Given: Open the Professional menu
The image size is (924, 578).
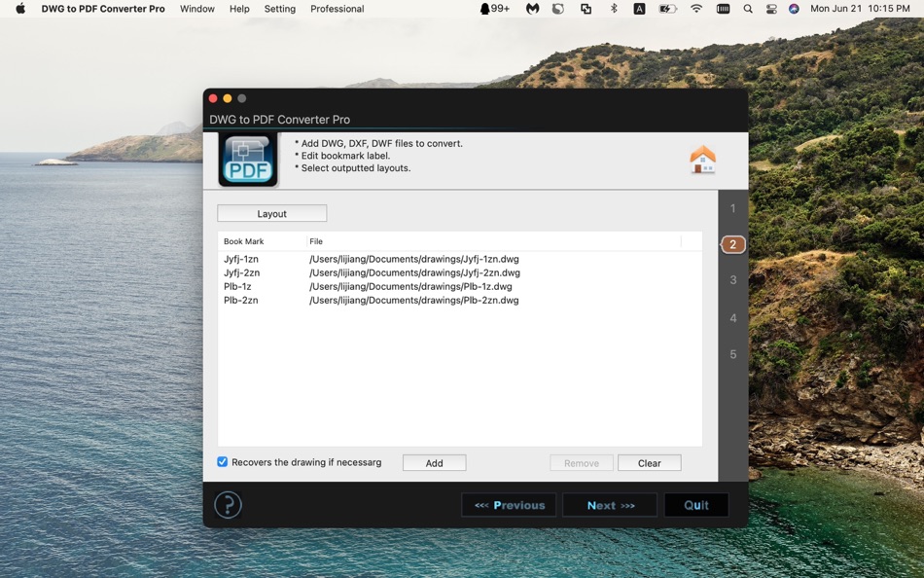Looking at the screenshot, I should pos(338,8).
